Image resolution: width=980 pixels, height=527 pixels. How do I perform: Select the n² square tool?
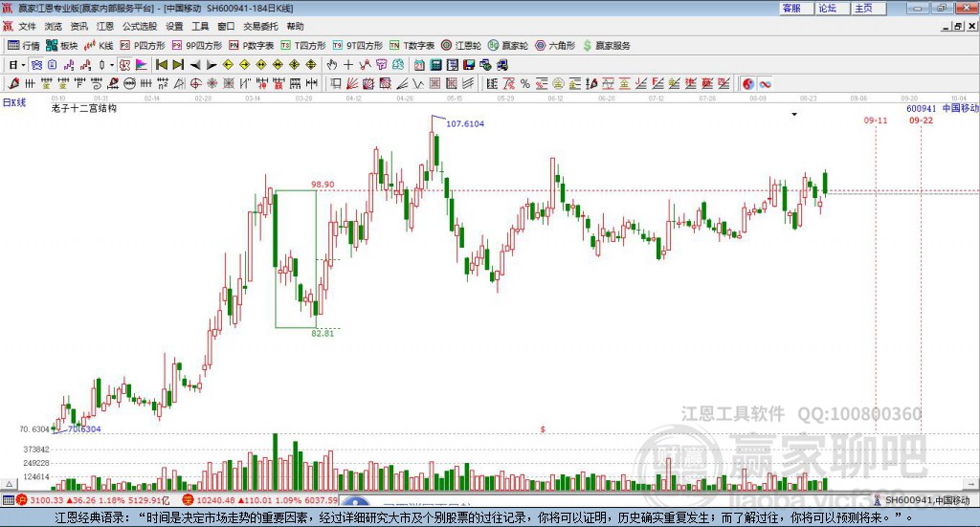coord(163,83)
